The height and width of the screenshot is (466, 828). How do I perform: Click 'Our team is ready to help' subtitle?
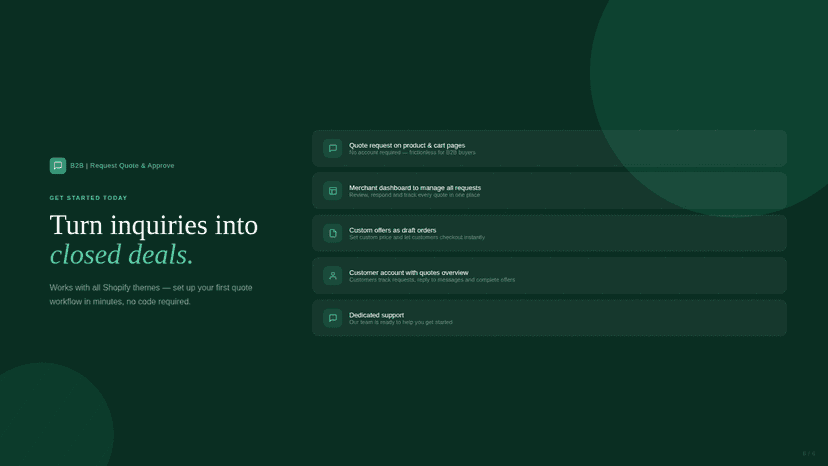point(400,322)
